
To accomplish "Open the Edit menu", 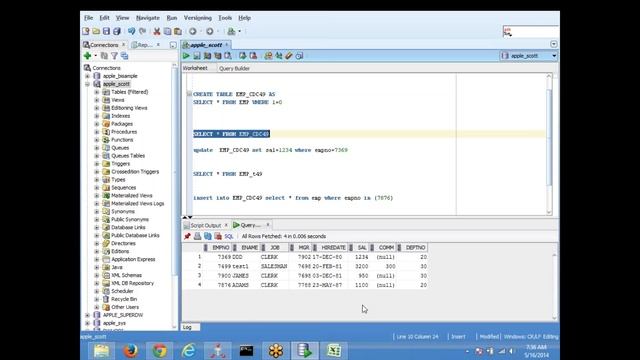I will coord(104,18).
